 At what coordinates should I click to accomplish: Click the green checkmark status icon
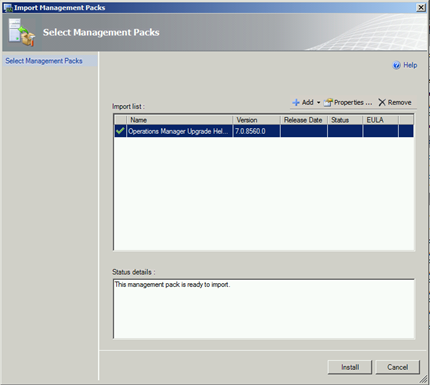[120, 131]
